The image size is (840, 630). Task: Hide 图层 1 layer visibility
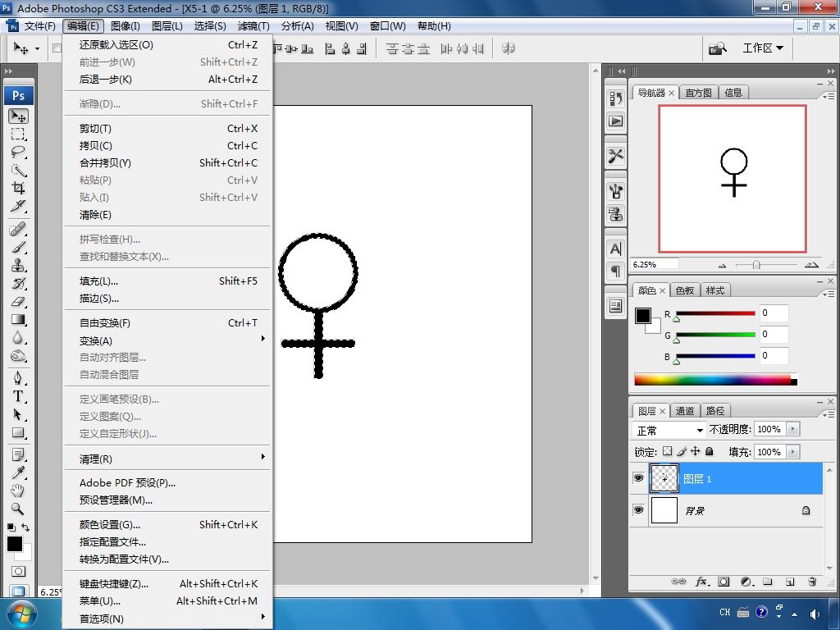[x=638, y=478]
